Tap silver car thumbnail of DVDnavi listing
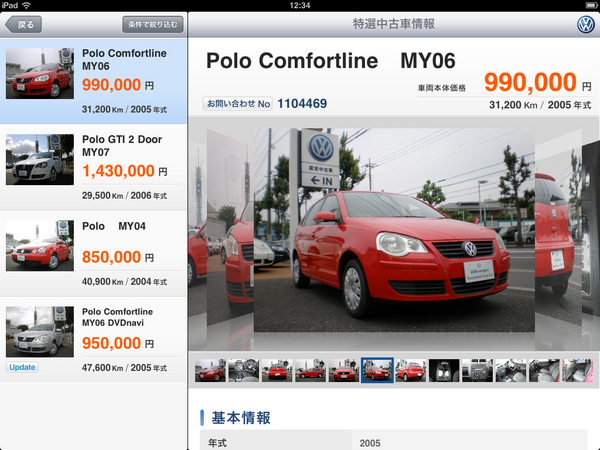Image resolution: width=600 pixels, height=450 pixels. (x=40, y=332)
